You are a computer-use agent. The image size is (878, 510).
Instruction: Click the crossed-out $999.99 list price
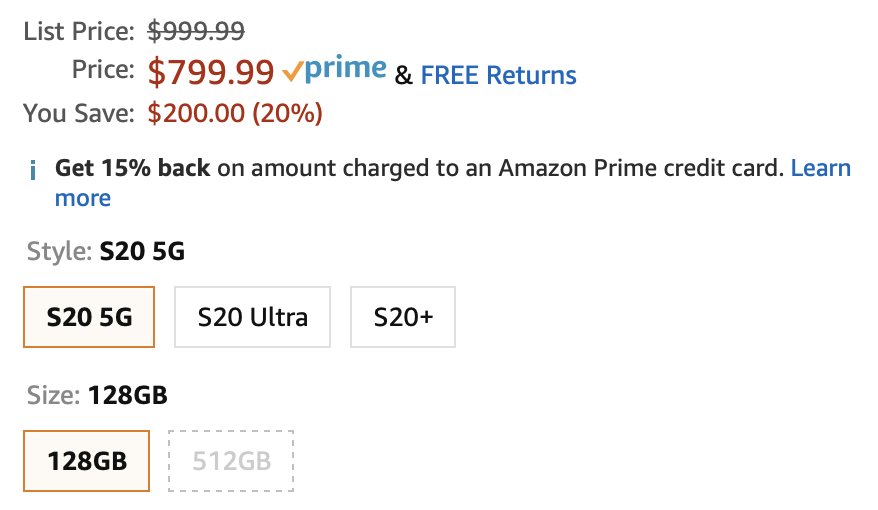(x=196, y=31)
